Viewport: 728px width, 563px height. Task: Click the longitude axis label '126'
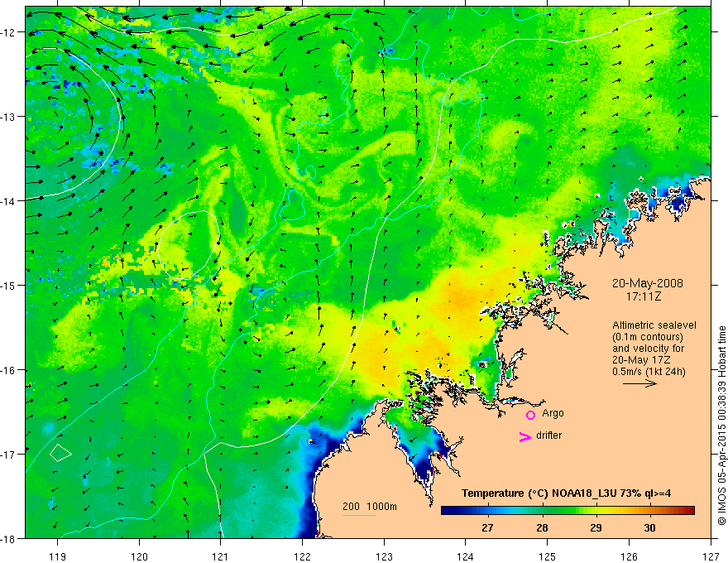629,556
